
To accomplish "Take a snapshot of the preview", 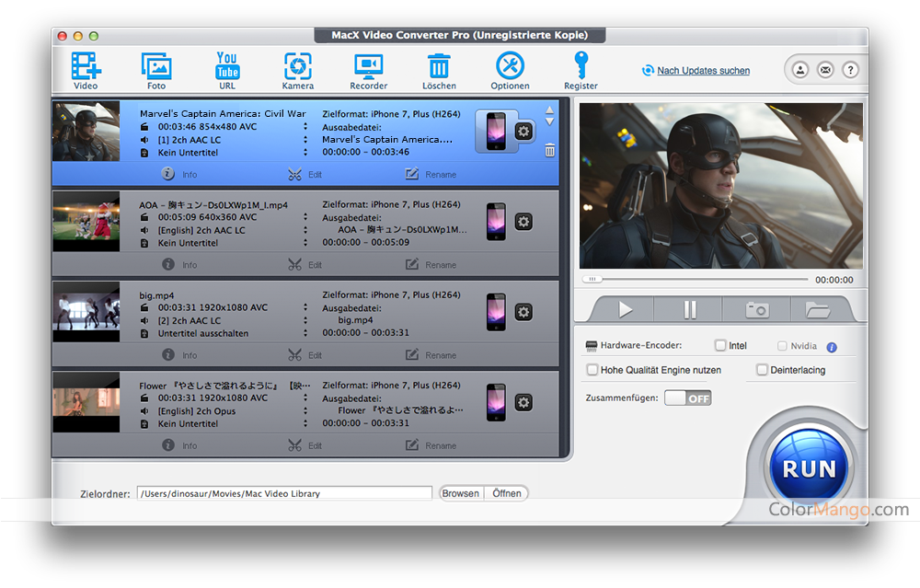I will pyautogui.click(x=757, y=309).
